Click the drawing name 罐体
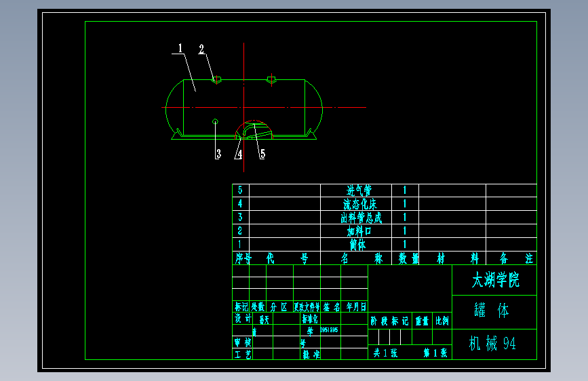 coord(492,310)
